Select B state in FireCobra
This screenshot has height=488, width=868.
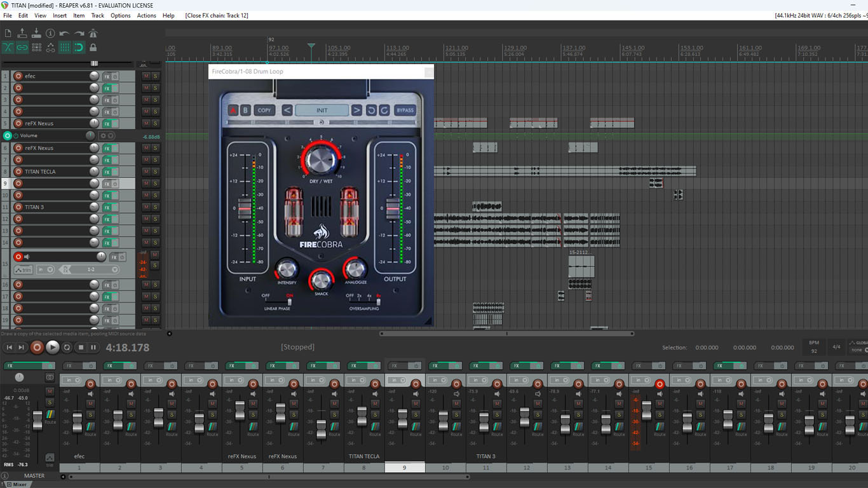coord(245,110)
